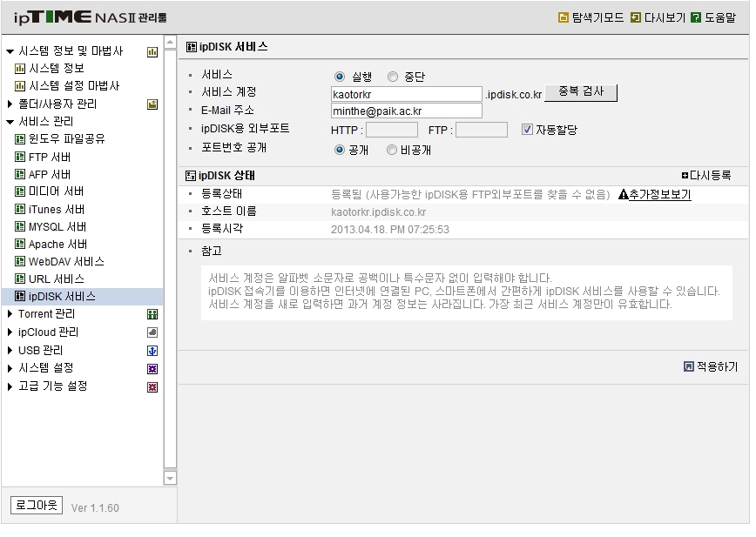
Task: Open WebDAV 서비스 in the sidebar
Action: point(66,262)
